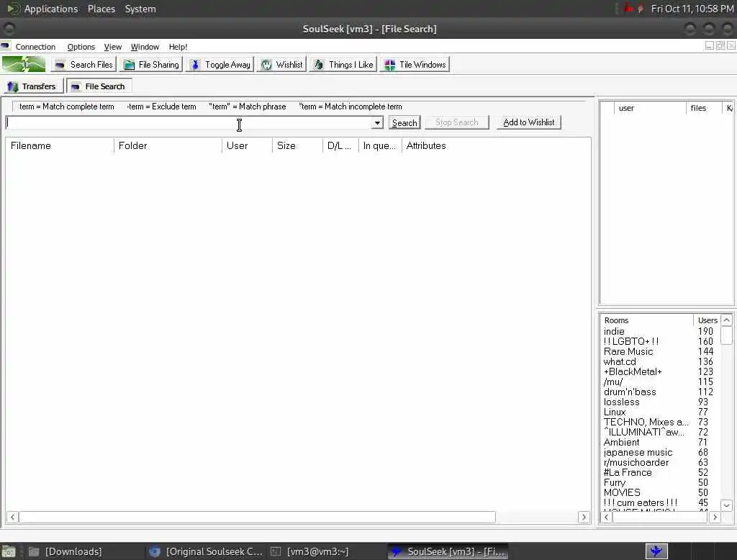Screen dimensions: 737x560
Task: Click rooms list scroll down arrow
Action: pyautogui.click(x=727, y=505)
